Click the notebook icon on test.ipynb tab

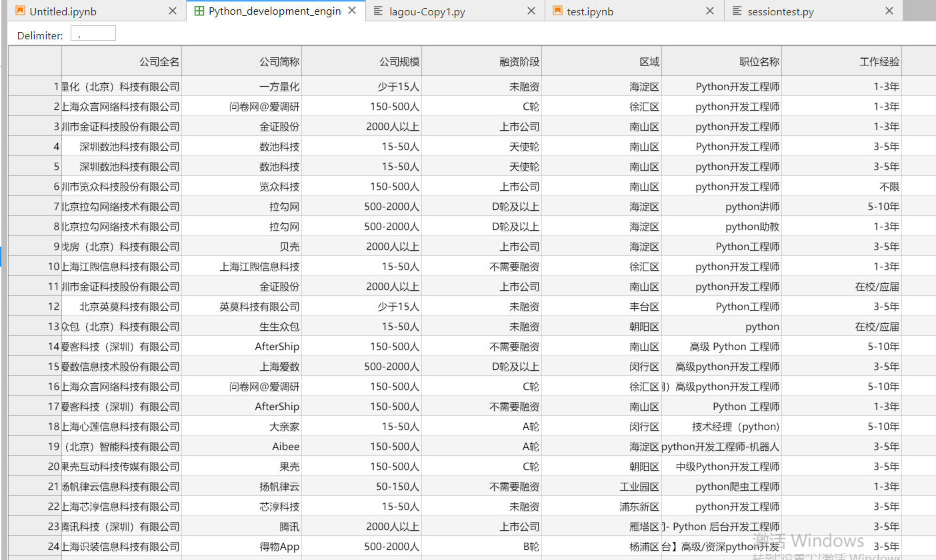(557, 11)
